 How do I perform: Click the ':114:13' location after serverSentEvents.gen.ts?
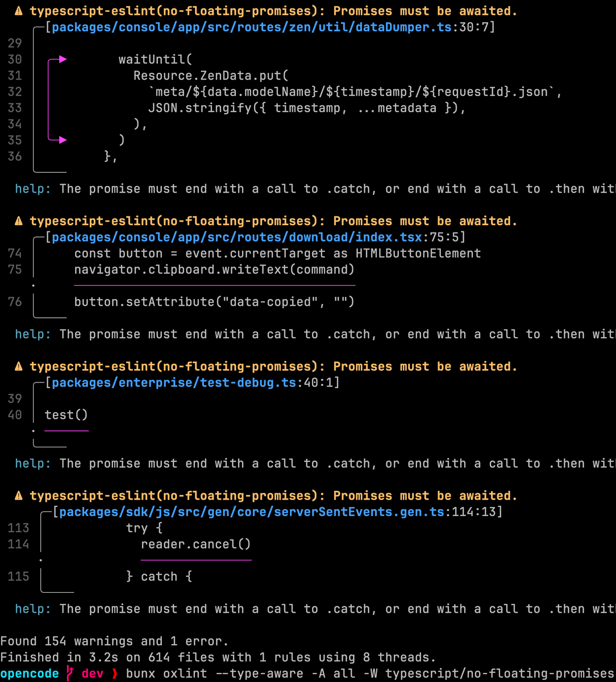471,512
